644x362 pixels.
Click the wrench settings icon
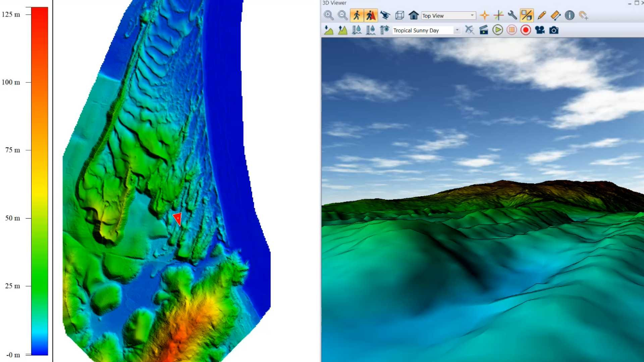pyautogui.click(x=512, y=15)
